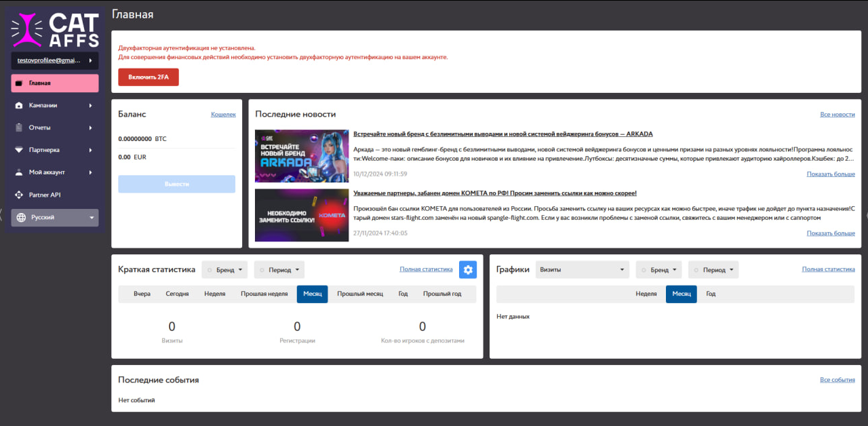The height and width of the screenshot is (426, 868).
Task: Click the Отчеты clipboard icon
Action: pos(19,128)
